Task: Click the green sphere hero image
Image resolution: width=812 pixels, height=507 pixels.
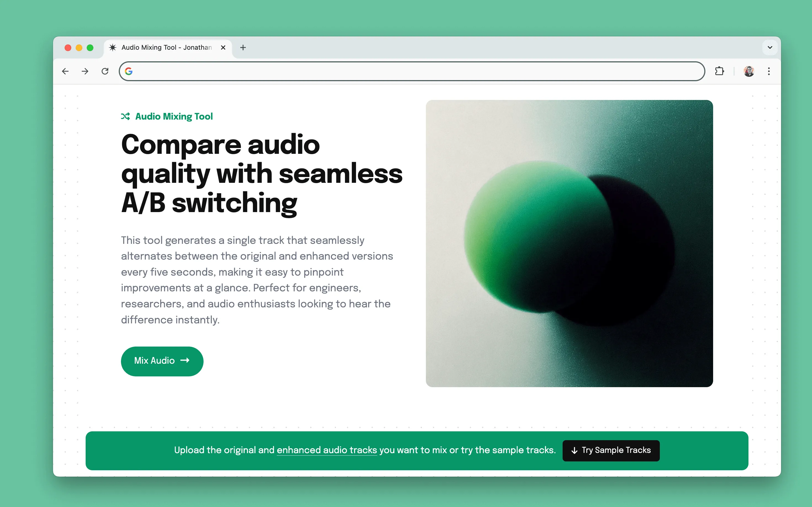Action: click(x=569, y=244)
